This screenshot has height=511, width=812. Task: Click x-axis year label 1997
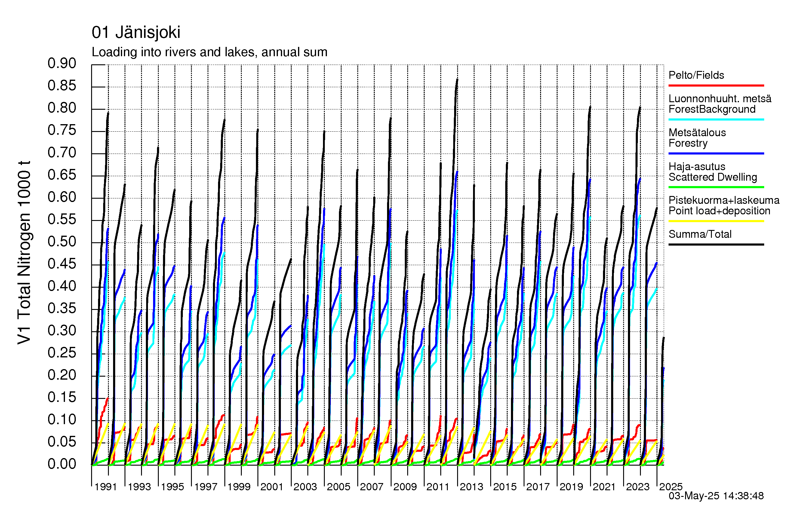point(206,487)
